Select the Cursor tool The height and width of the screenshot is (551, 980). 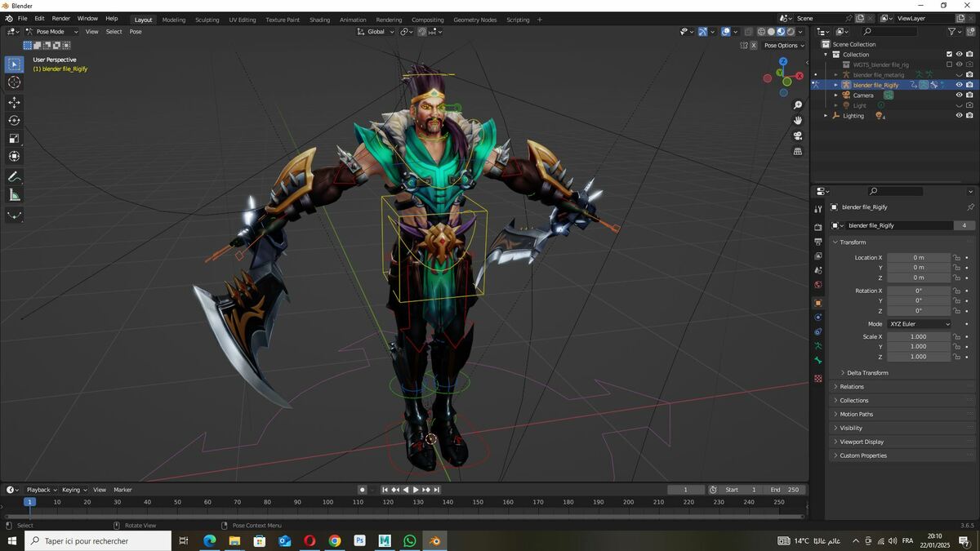[15, 82]
